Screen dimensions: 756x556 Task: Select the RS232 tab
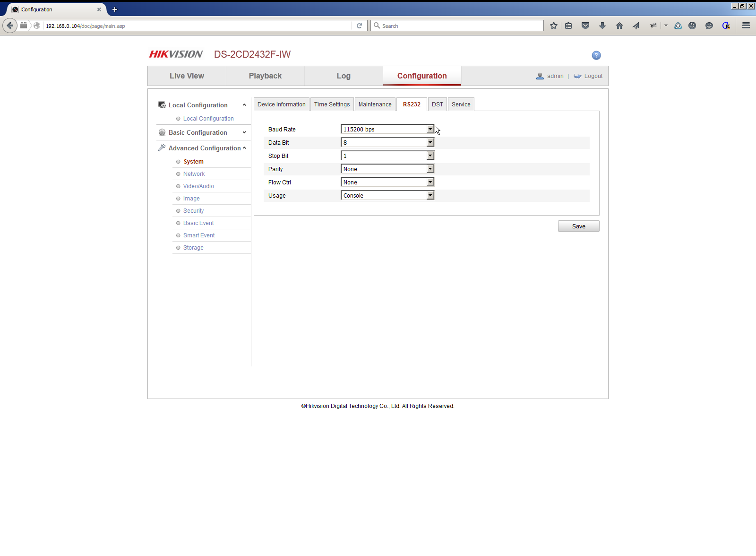412,104
